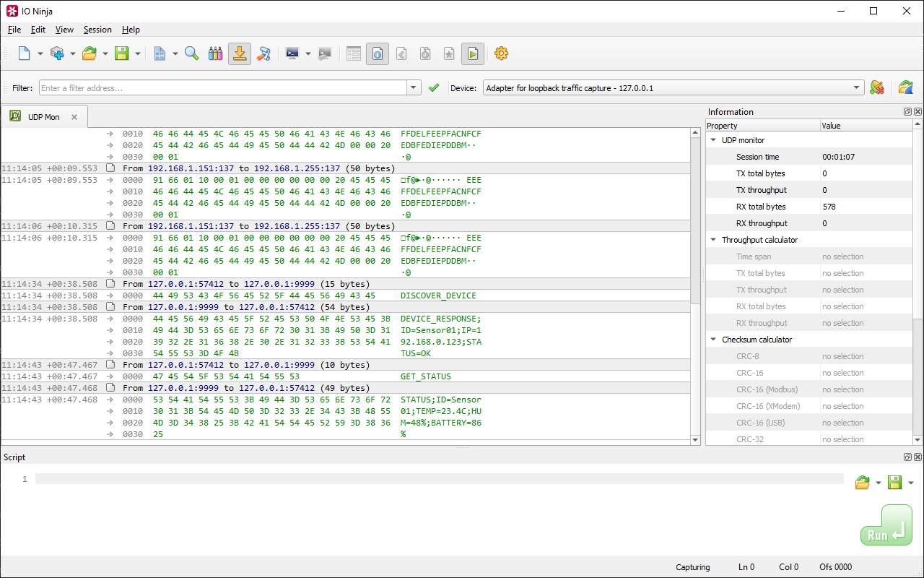Image resolution: width=924 pixels, height=578 pixels.
Task: Float the Information panel with its undock icon
Action: 907,112
